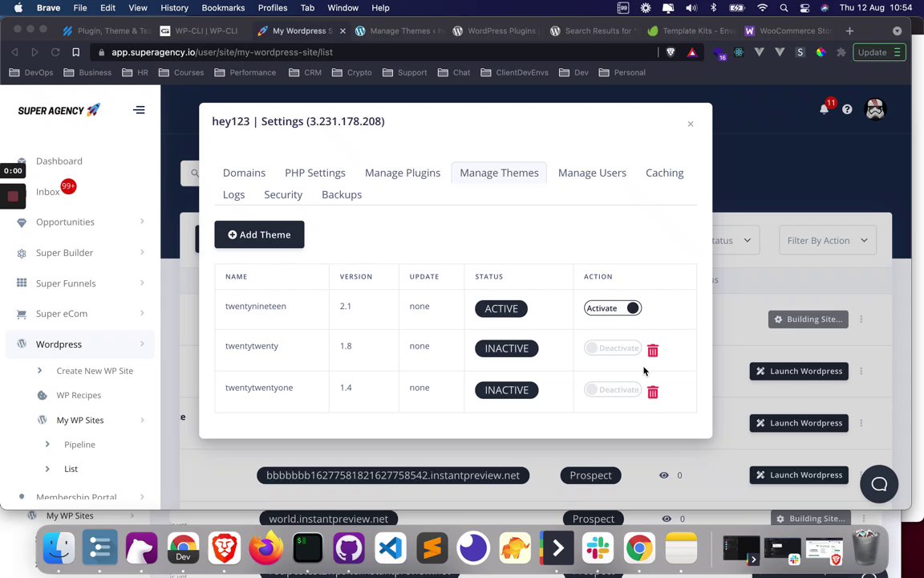Open Sublime Text from the dock
Image resolution: width=924 pixels, height=578 pixels.
[x=432, y=548]
